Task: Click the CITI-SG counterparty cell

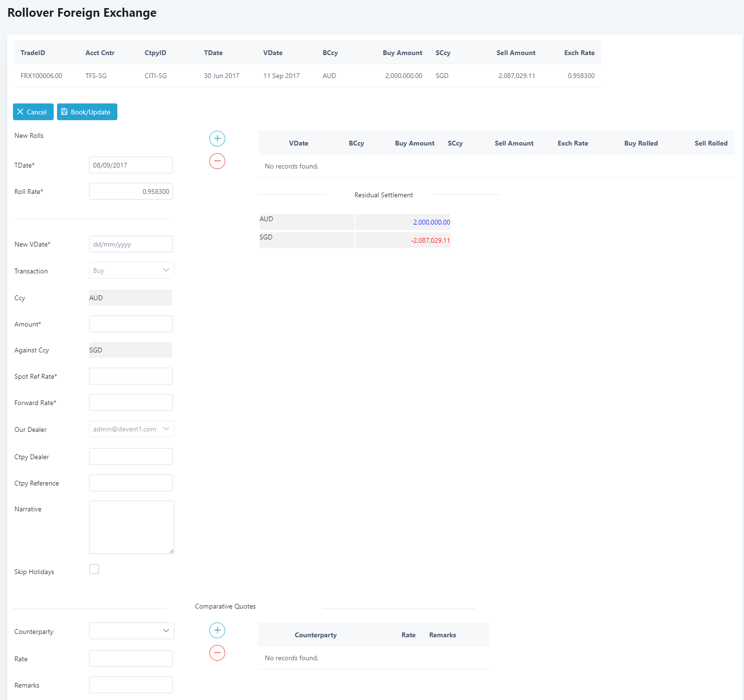Action: (156, 76)
